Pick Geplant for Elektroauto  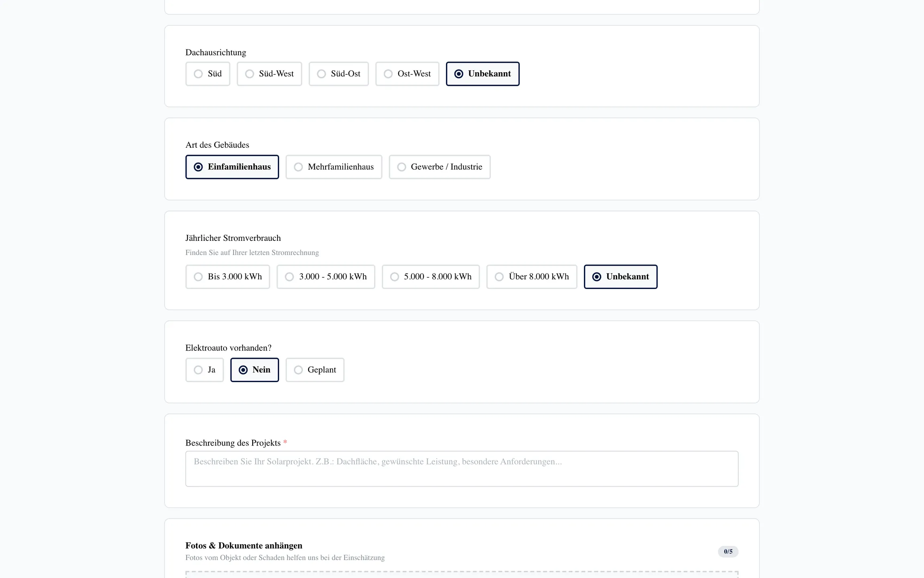point(315,370)
